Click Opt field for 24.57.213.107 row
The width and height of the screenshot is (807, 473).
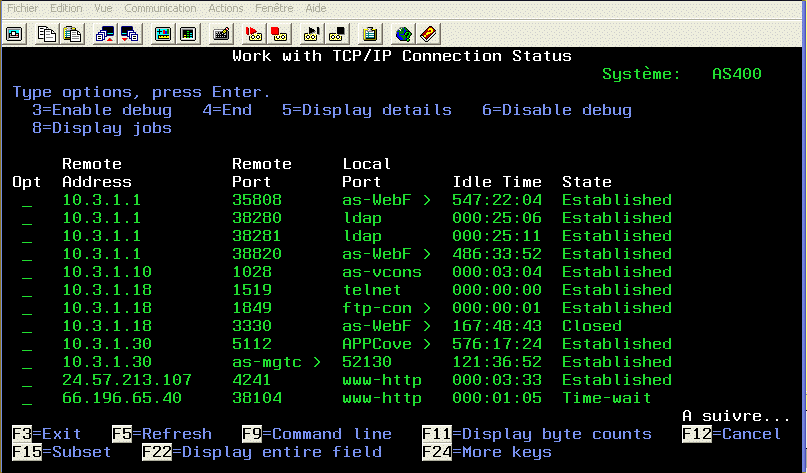click(26, 380)
